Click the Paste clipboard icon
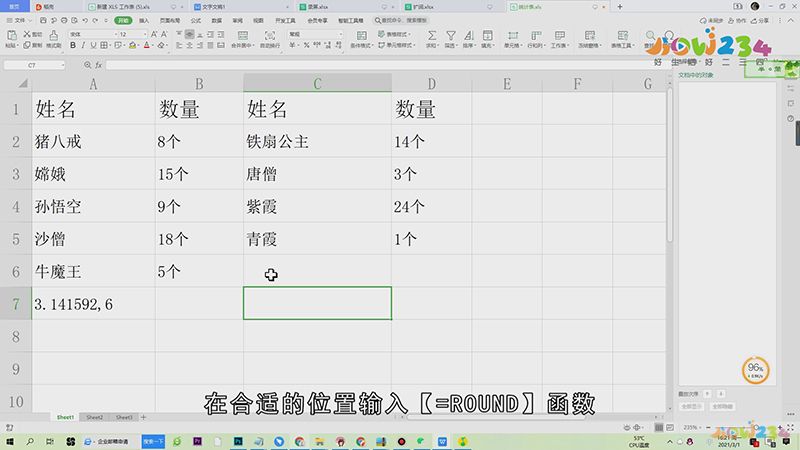The width and height of the screenshot is (800, 450). point(11,35)
